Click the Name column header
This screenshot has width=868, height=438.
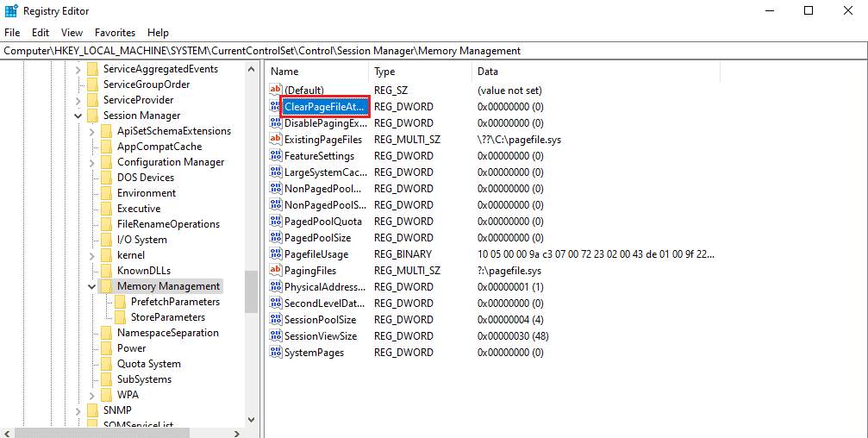tap(316, 72)
